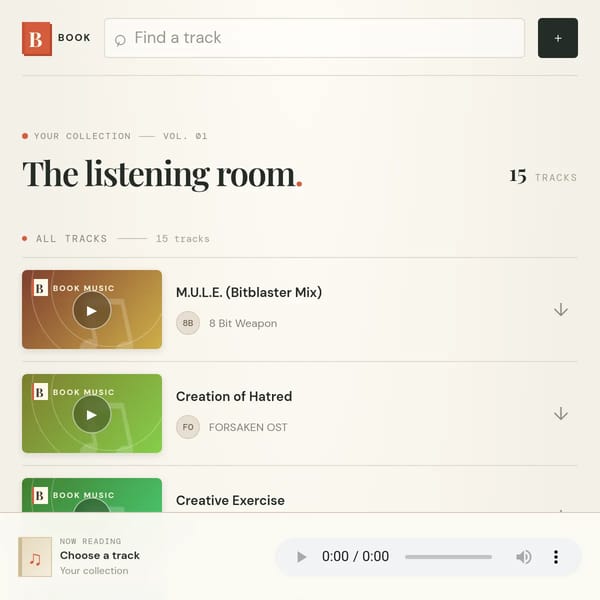Click the 8B artist avatar badge

tap(188, 323)
